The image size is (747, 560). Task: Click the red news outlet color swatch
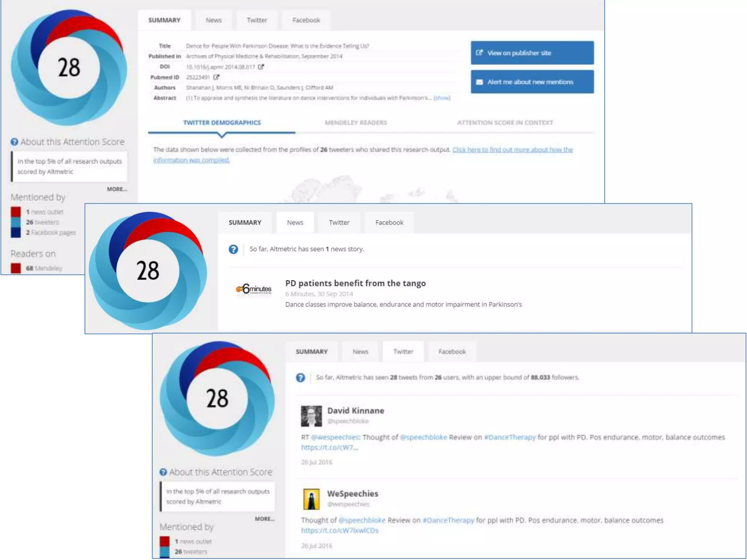(x=16, y=212)
